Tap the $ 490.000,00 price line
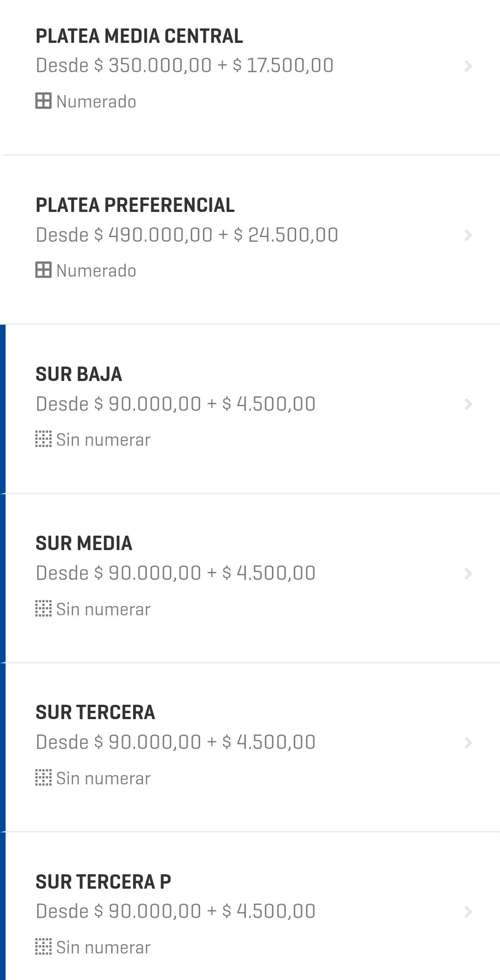The width and height of the screenshot is (500, 980). (187, 235)
